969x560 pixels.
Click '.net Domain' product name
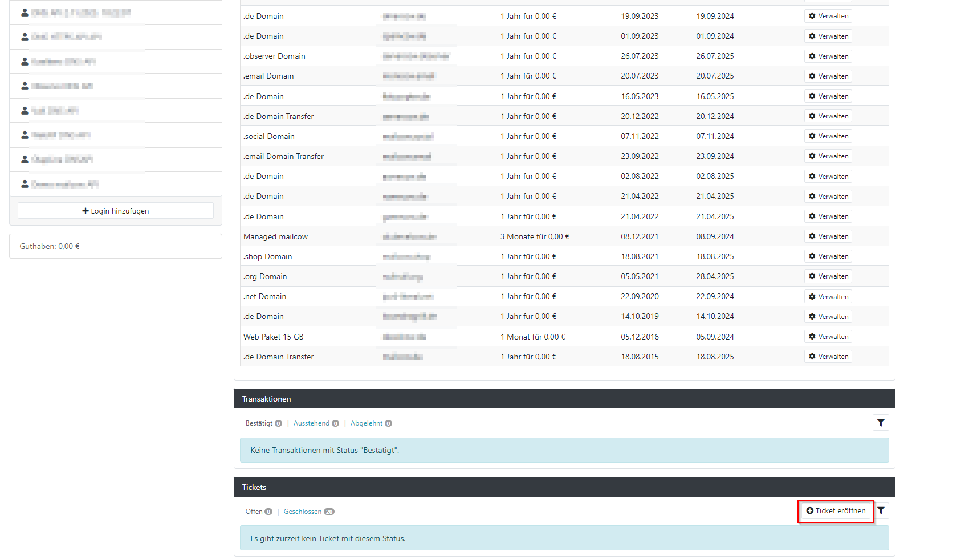pos(264,296)
